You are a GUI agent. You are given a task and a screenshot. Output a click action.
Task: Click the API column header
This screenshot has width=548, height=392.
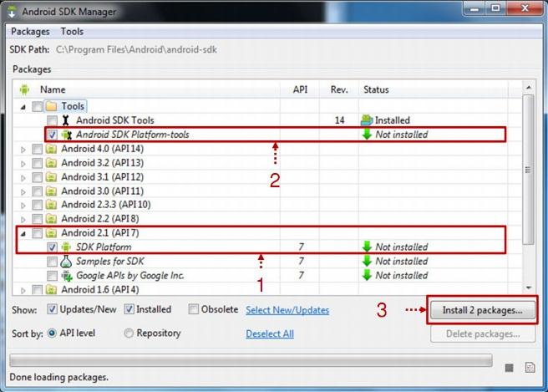[300, 89]
